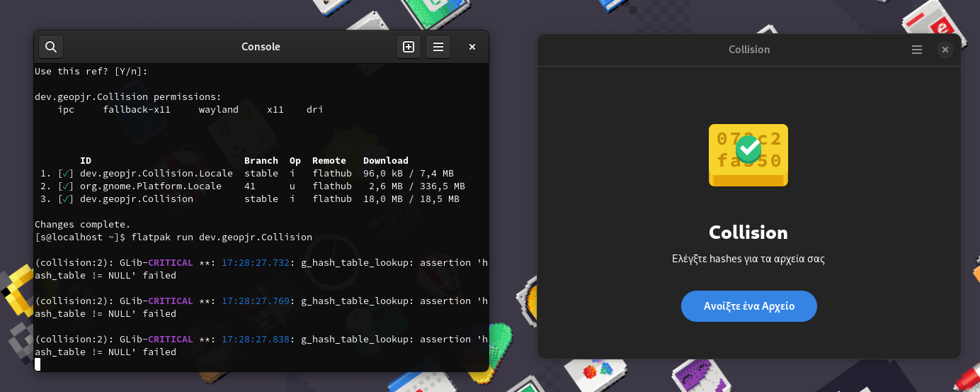Image resolution: width=980 pixels, height=392 pixels.
Task: Click the Download column header
Action: click(386, 161)
